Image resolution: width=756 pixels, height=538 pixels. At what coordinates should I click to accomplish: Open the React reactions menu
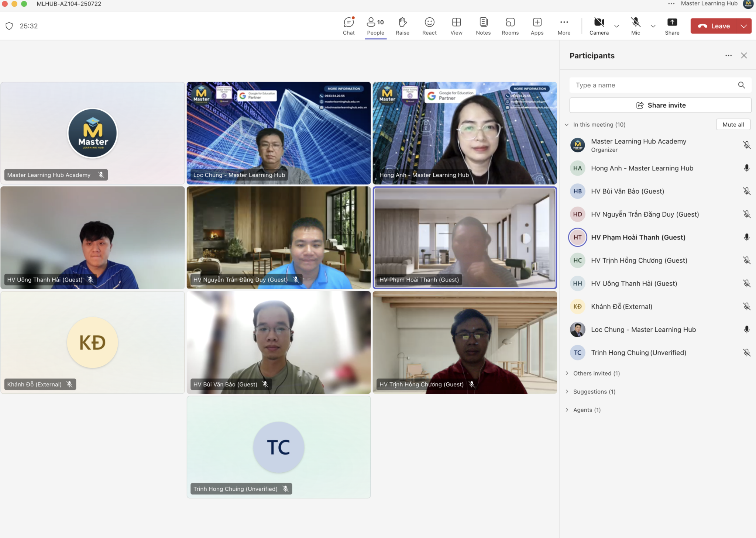pos(429,25)
